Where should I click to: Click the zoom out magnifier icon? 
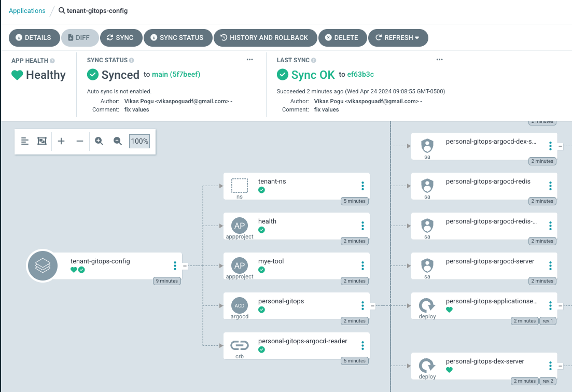[x=118, y=141]
